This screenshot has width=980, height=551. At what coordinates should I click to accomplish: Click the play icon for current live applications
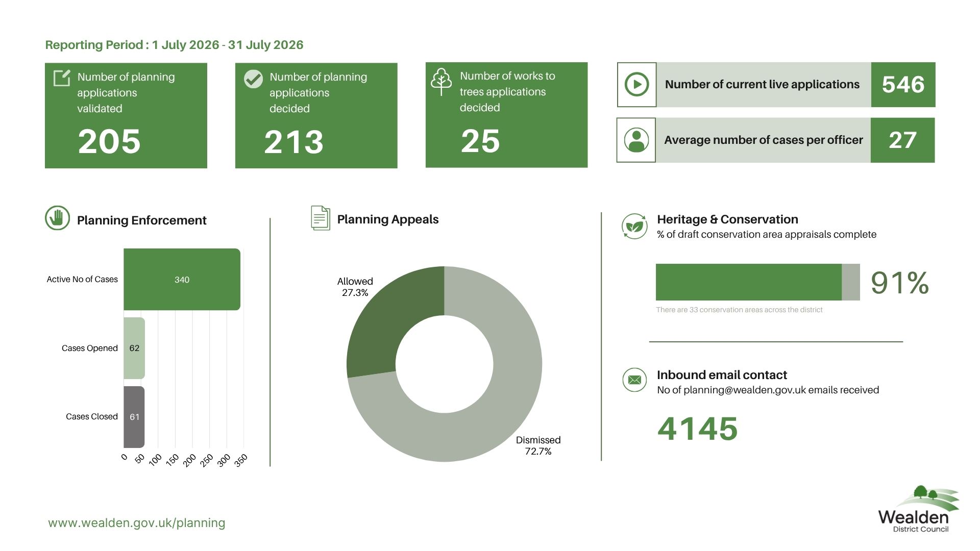pyautogui.click(x=636, y=85)
